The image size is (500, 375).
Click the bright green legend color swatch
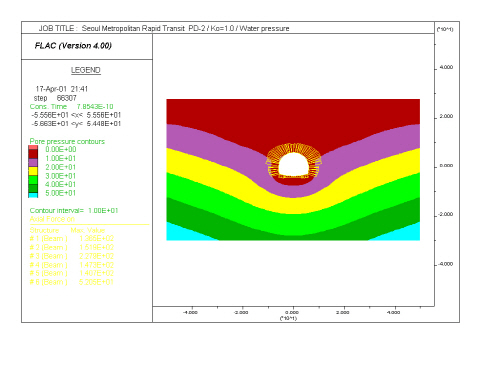(x=33, y=180)
